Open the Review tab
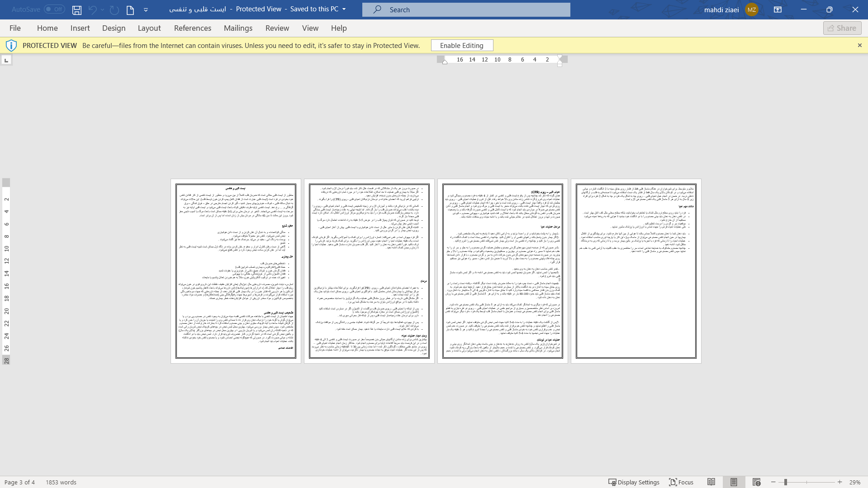868x488 pixels. [277, 28]
